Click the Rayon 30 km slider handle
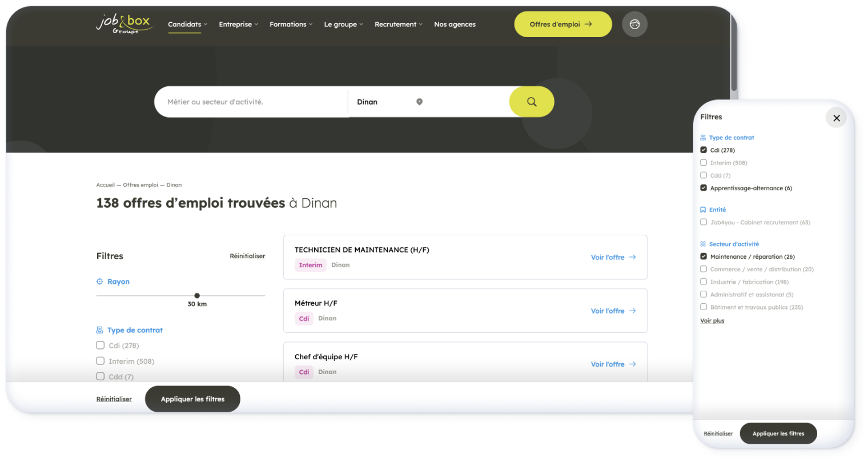This screenshot has height=462, width=868. coord(197,296)
